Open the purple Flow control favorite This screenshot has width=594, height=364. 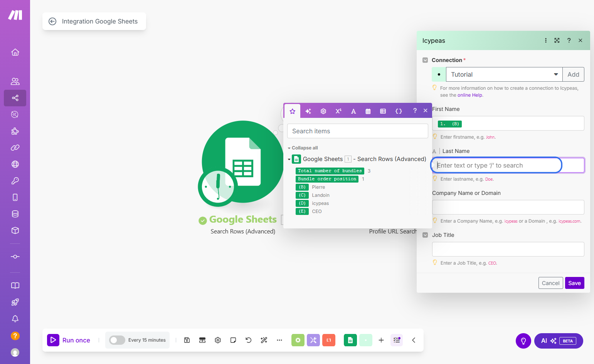(x=313, y=340)
